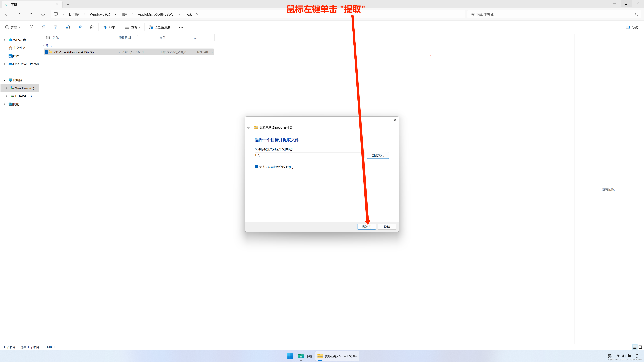Uncheck the jdk-21_windows-x64_bin.zip file checkbox
This screenshot has height=362, width=644.
[47, 52]
